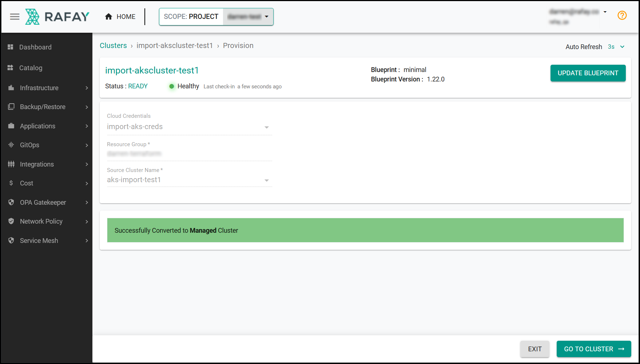Follow the Clusters breadcrumb link
Image resolution: width=640 pixels, height=364 pixels.
click(x=113, y=45)
